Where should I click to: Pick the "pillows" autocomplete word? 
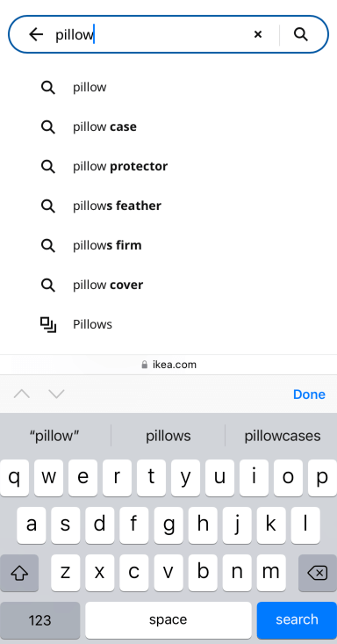(168, 436)
